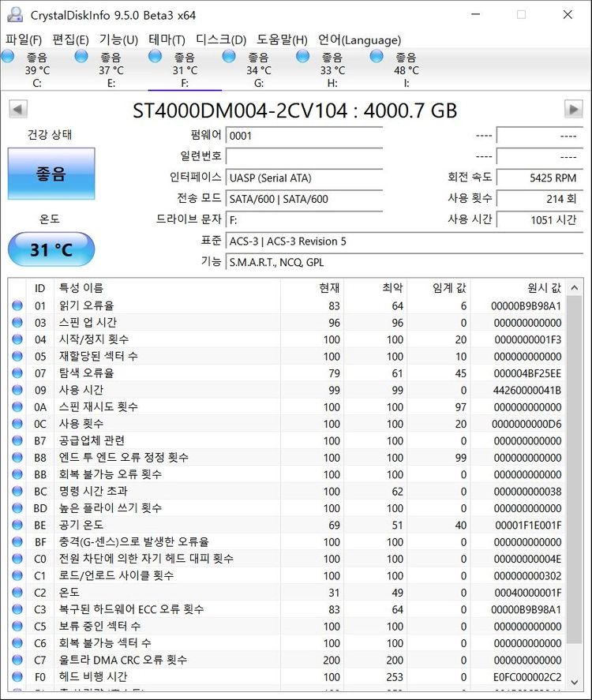Click status dot for 07 탐색 오류율
Image resolution: width=592 pixels, height=700 pixels.
point(17,372)
